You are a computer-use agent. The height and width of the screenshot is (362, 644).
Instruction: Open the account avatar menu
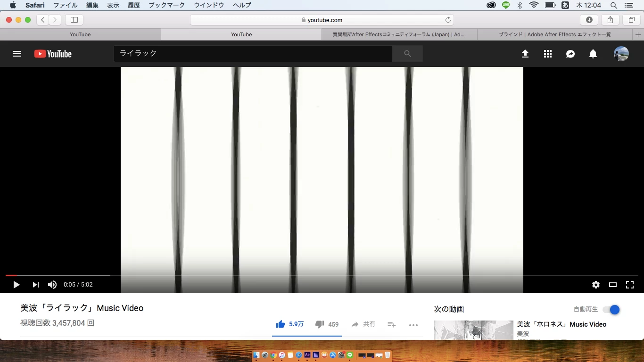click(x=621, y=54)
